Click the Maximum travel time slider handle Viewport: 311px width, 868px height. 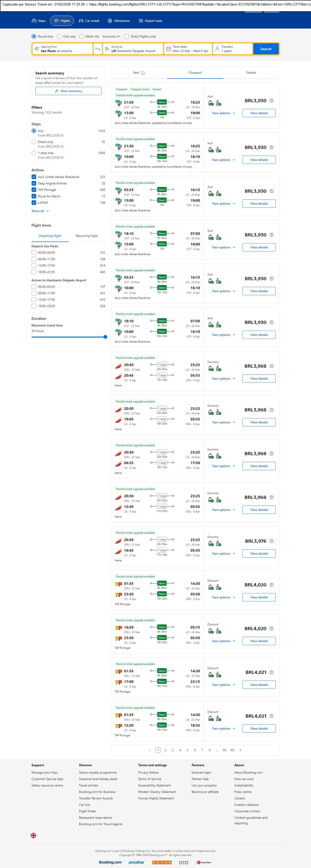point(105,337)
